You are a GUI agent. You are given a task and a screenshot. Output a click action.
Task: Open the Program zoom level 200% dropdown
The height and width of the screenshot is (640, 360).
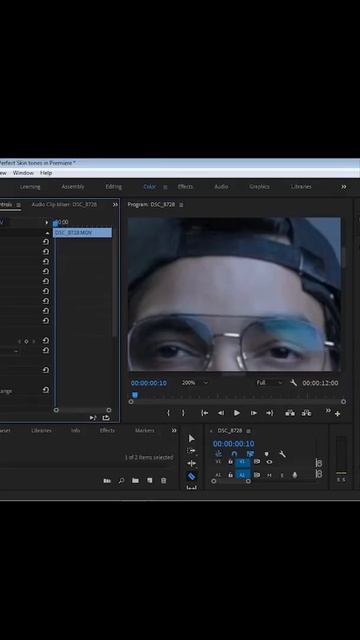[195, 383]
